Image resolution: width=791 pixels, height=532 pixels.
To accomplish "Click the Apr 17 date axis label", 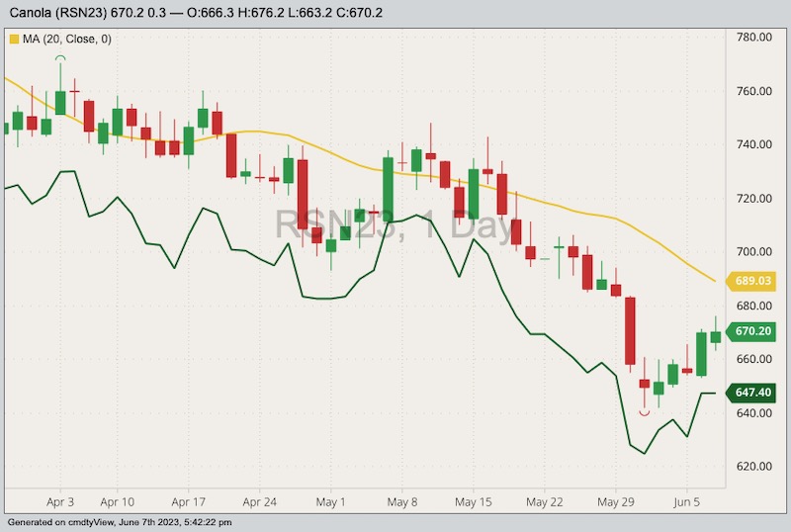I will click(188, 502).
